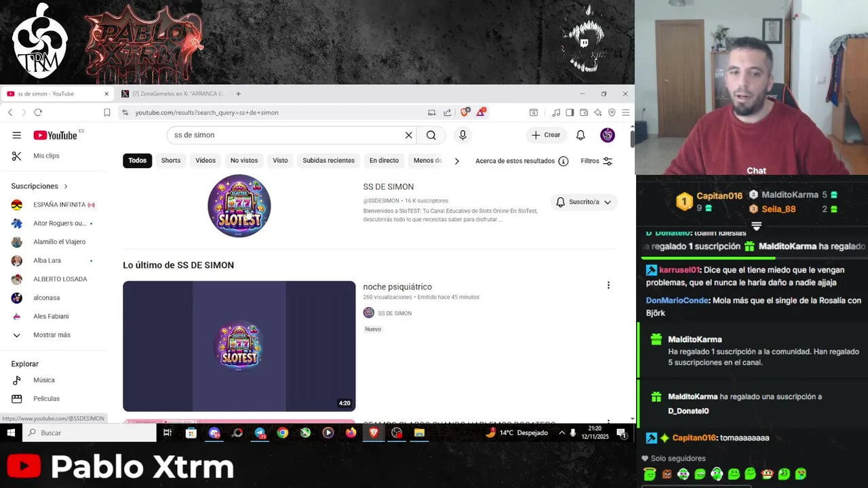Select the Shorts filter chip
868x488 pixels.
[171, 161]
